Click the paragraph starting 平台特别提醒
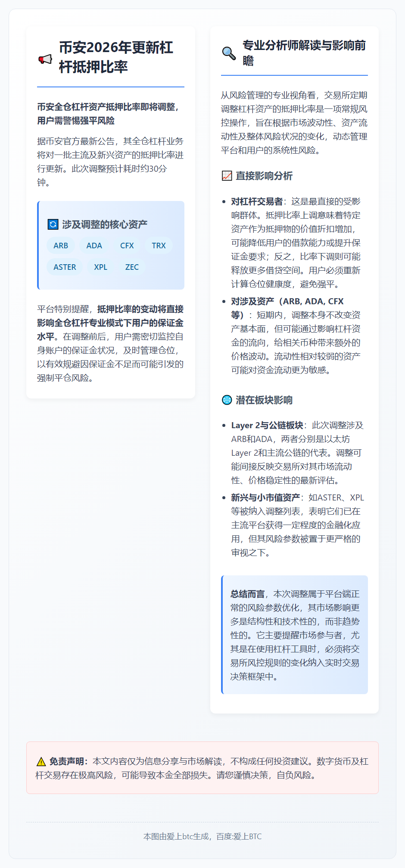Screen dimensions: 405x868 (110, 343)
